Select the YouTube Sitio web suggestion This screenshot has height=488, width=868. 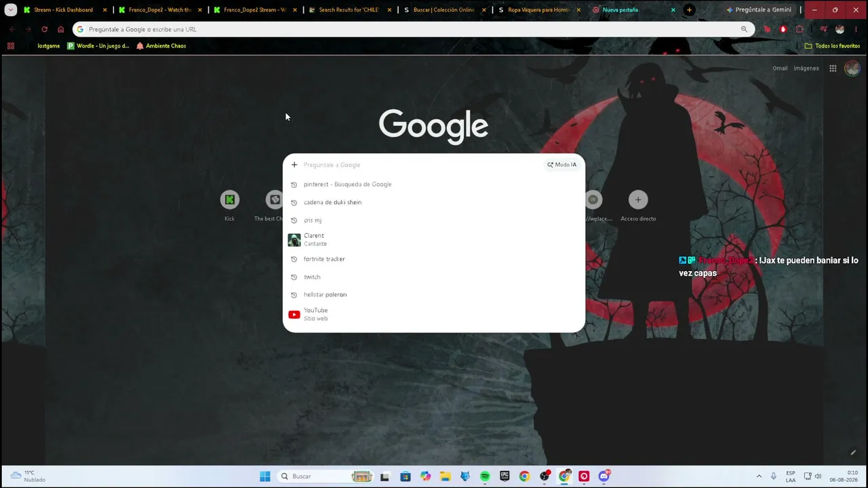pyautogui.click(x=434, y=314)
